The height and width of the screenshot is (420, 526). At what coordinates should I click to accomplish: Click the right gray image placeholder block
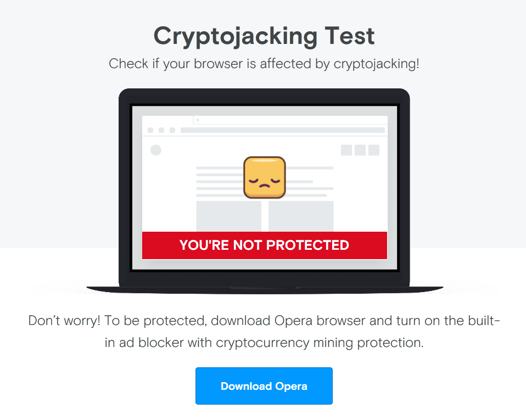click(301, 216)
